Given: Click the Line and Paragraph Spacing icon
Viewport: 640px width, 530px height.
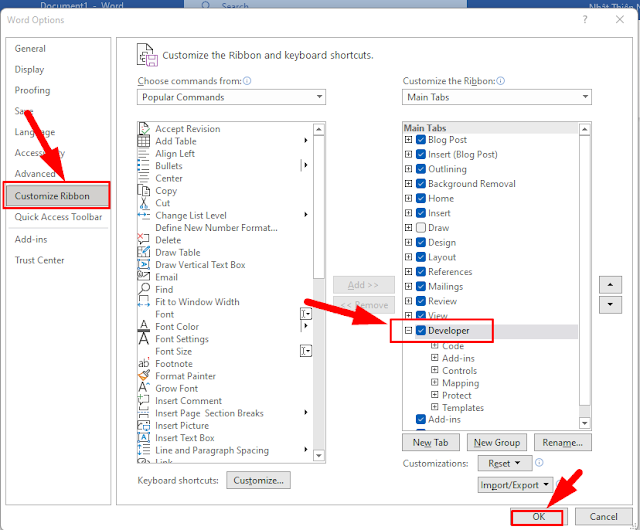Looking at the screenshot, I should [x=144, y=450].
